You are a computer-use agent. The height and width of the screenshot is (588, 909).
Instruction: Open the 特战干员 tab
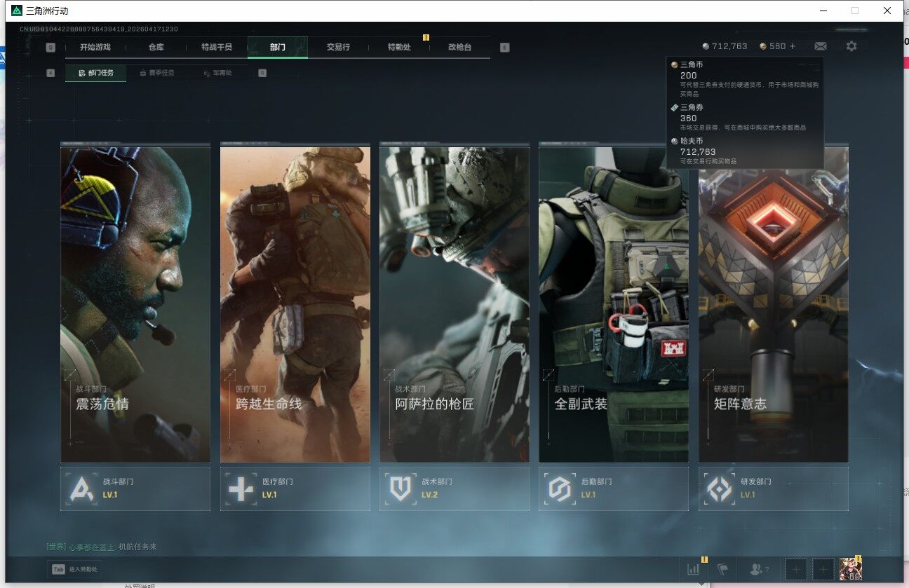click(216, 47)
